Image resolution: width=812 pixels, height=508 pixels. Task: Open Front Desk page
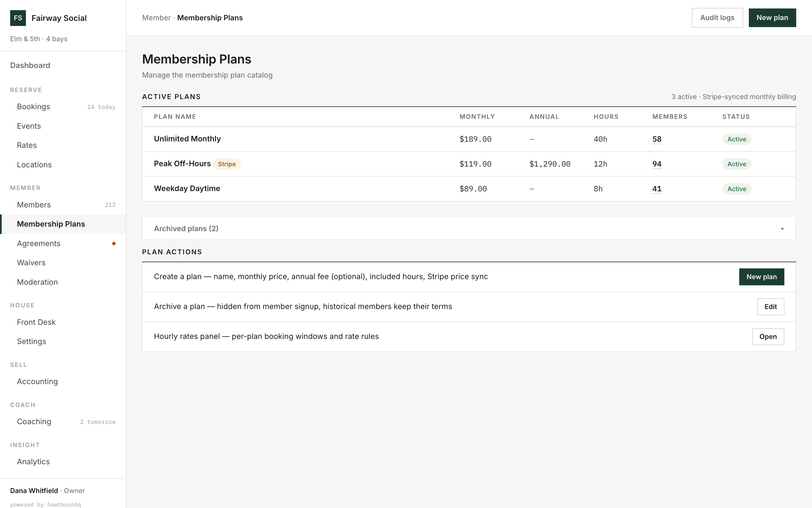pos(63,322)
